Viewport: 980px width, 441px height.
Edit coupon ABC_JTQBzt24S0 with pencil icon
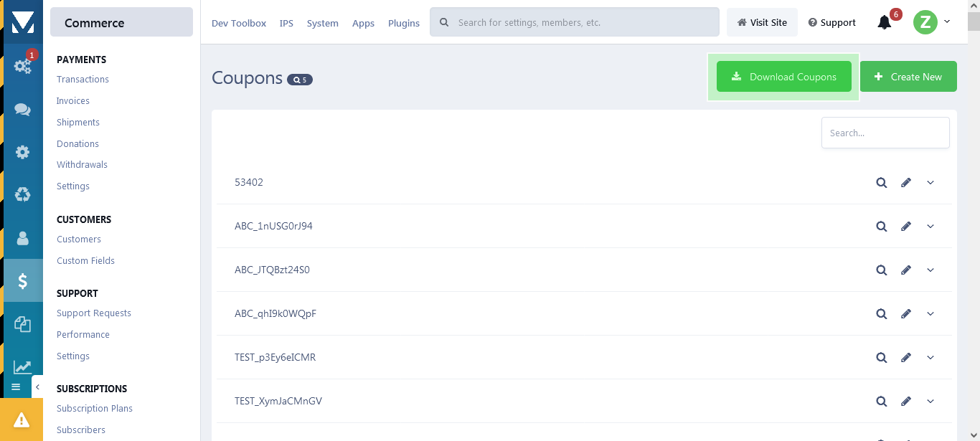[x=906, y=270]
